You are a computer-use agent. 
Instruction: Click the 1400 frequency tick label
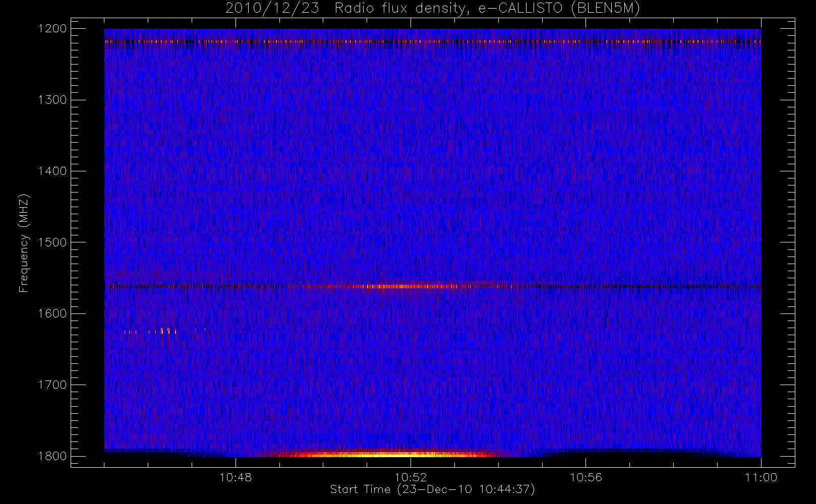[52, 171]
